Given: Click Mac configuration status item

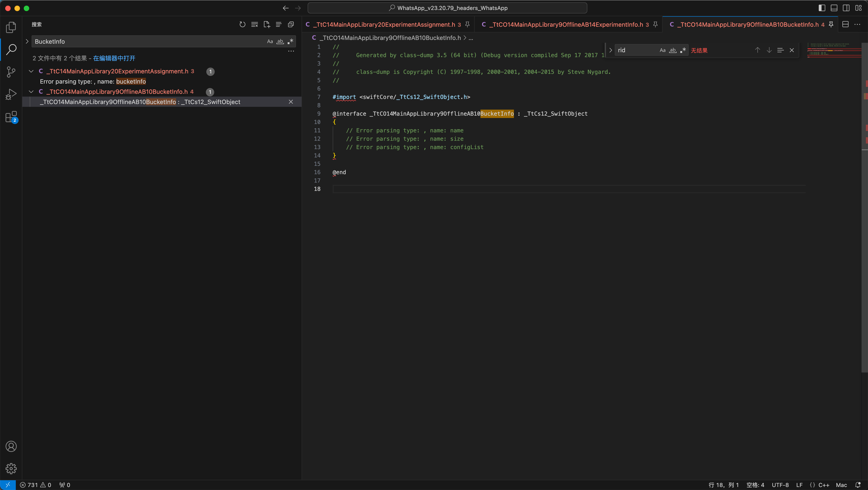Looking at the screenshot, I should point(841,485).
